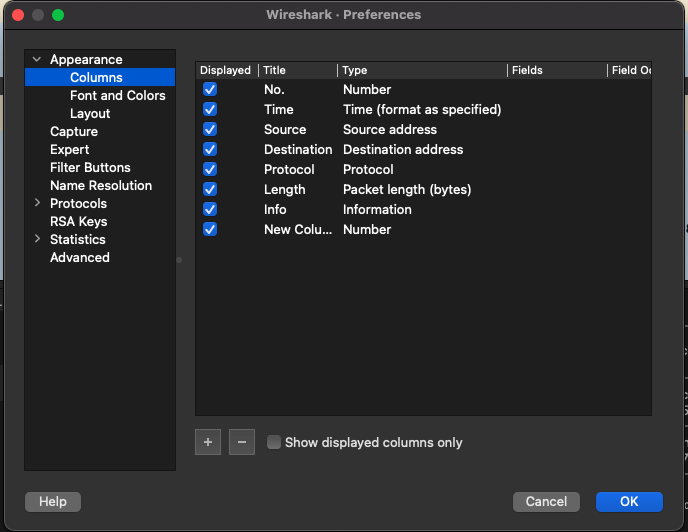This screenshot has width=688, height=532.
Task: Uncheck Displayed checkbox for No. column
Action: (x=210, y=90)
